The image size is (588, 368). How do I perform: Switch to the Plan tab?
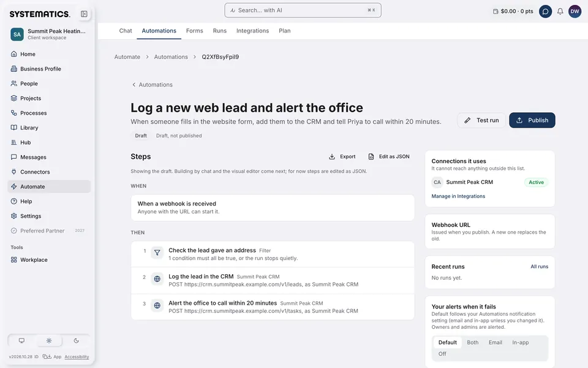285,31
